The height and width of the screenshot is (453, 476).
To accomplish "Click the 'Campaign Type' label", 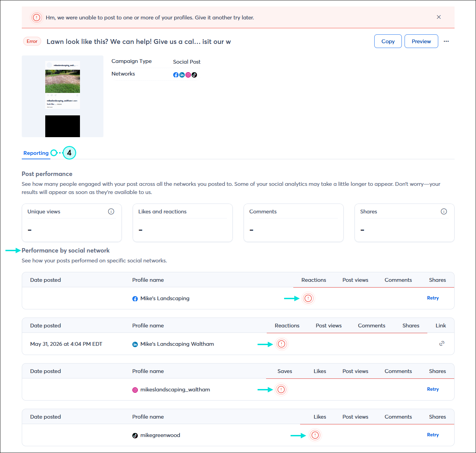I will tap(131, 61).
